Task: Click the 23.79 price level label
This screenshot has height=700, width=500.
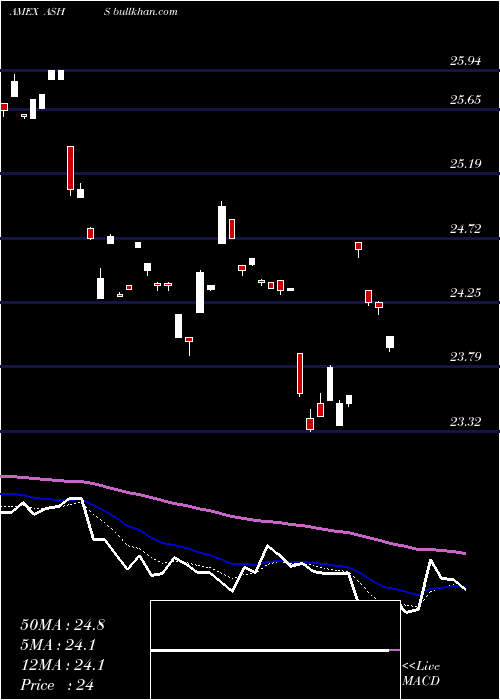Action: (x=466, y=357)
